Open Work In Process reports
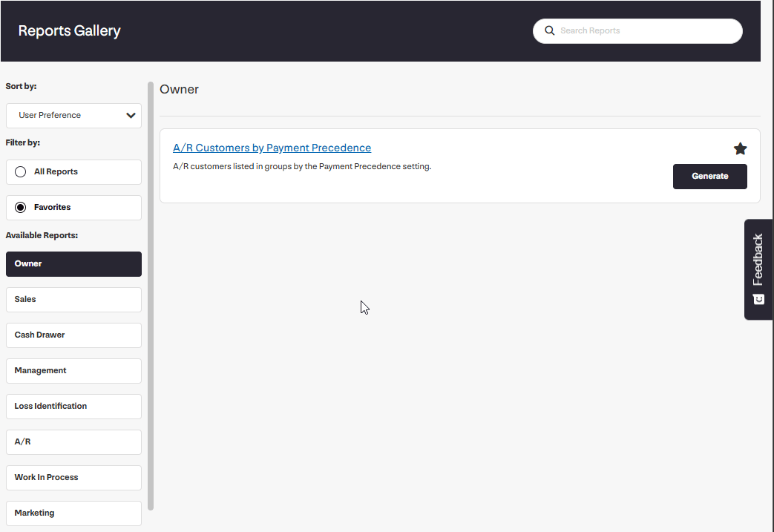Screen dimensions: 774x532 [73, 478]
